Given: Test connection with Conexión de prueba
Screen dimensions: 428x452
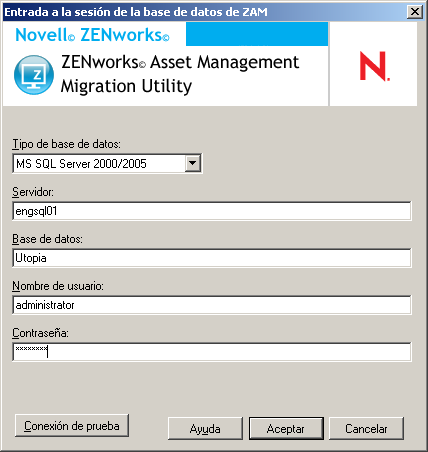Looking at the screenshot, I should click(x=72, y=426).
